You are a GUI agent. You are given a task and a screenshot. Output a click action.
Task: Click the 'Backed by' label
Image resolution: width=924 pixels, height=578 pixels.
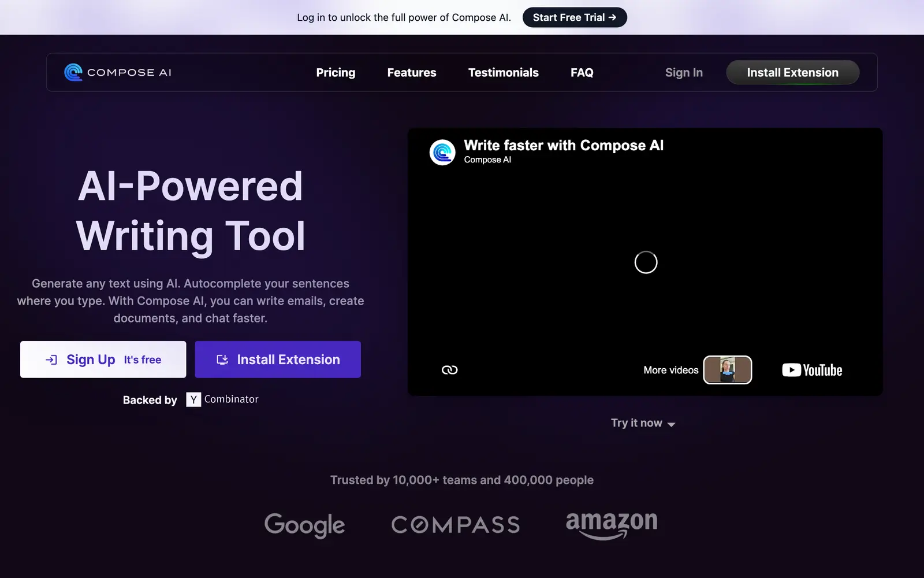(x=150, y=400)
